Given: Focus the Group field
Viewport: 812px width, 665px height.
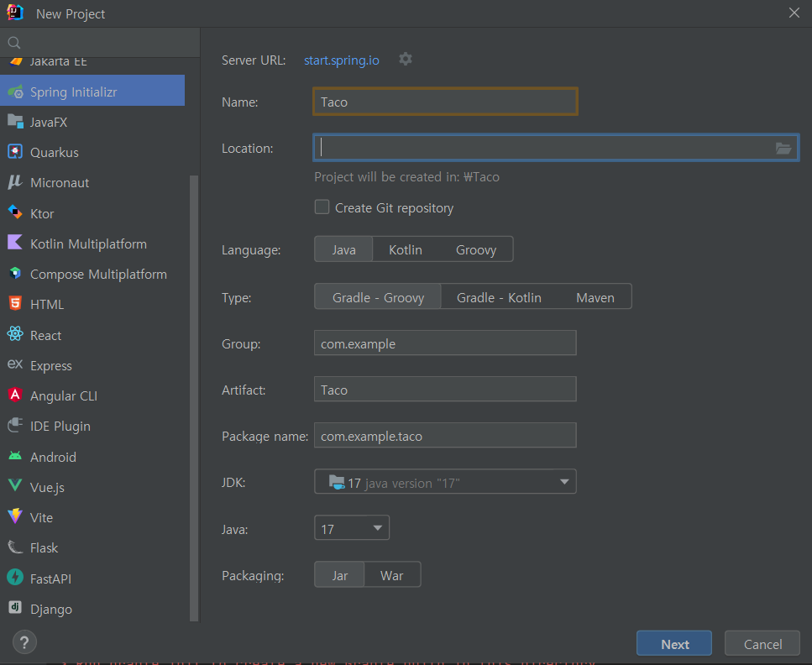Looking at the screenshot, I should (445, 343).
